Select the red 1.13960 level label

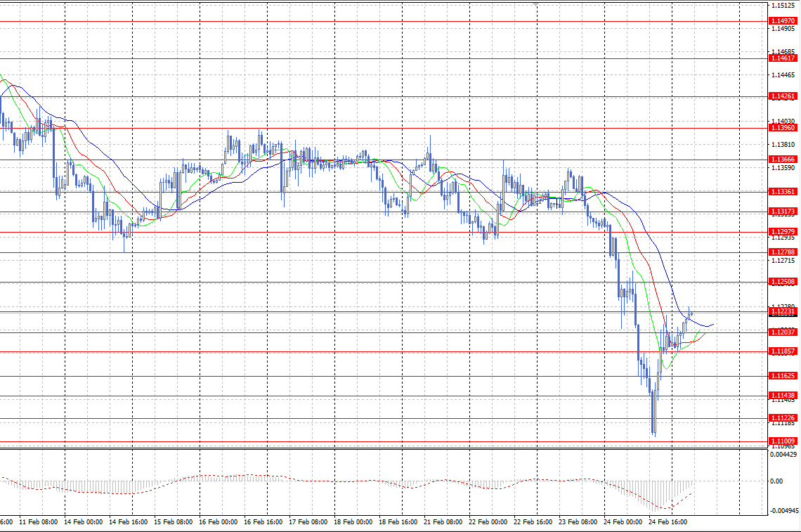pos(783,128)
